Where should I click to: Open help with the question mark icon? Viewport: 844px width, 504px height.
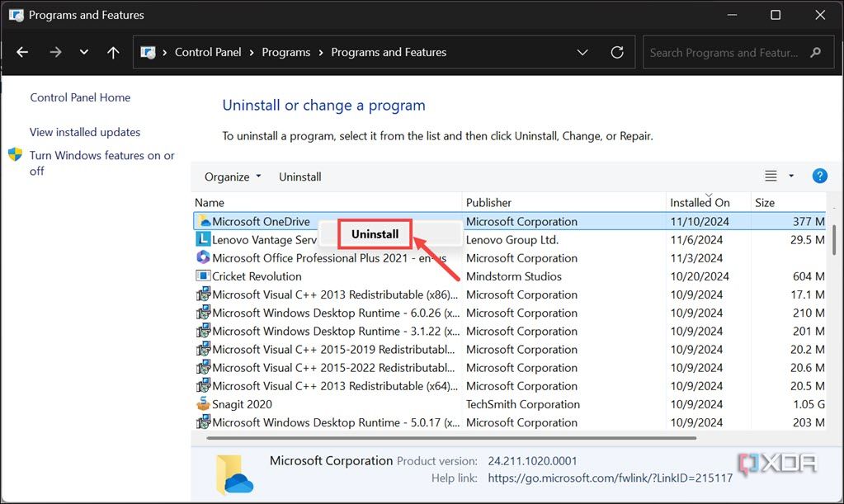[819, 176]
